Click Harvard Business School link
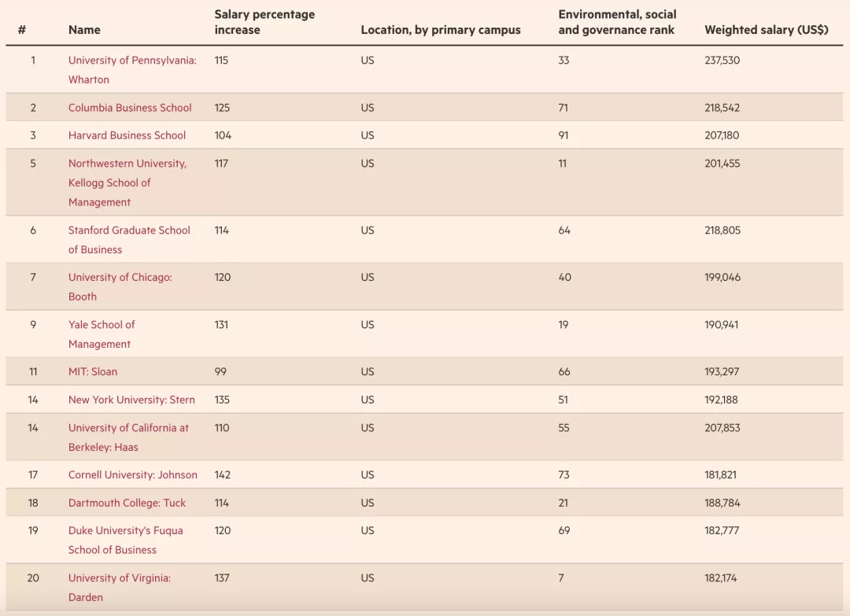Screen dimensions: 850x616 pyautogui.click(x=127, y=135)
